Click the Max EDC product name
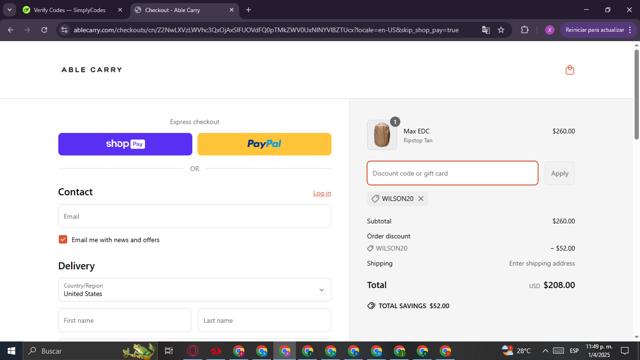Screen dimensions: 640x360 coord(416,131)
